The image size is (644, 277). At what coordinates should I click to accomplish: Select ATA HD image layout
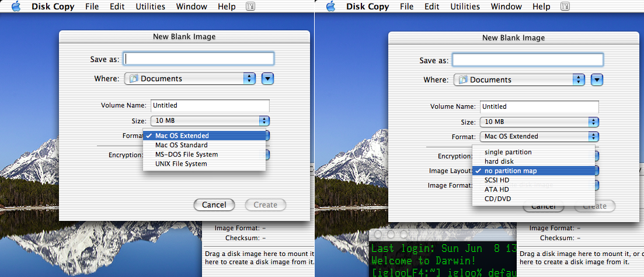tap(534, 190)
